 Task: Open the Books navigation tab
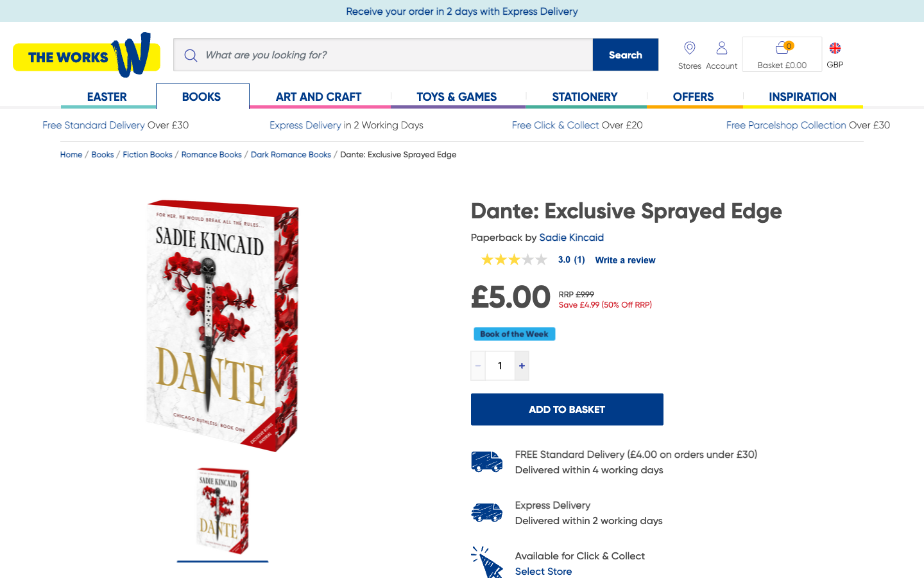[x=201, y=97]
